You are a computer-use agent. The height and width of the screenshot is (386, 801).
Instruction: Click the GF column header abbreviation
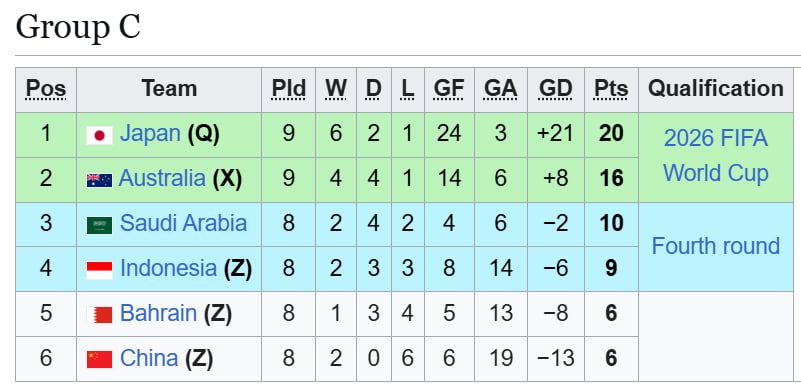click(x=449, y=89)
